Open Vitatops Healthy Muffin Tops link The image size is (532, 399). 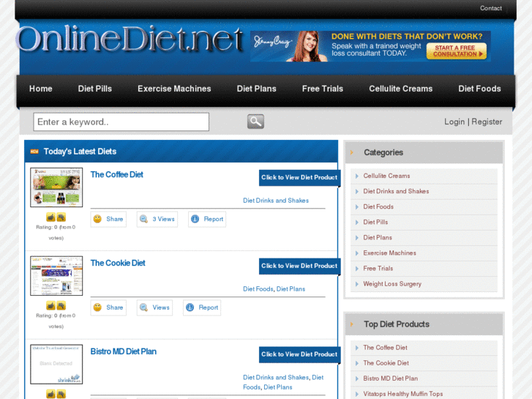[403, 394]
